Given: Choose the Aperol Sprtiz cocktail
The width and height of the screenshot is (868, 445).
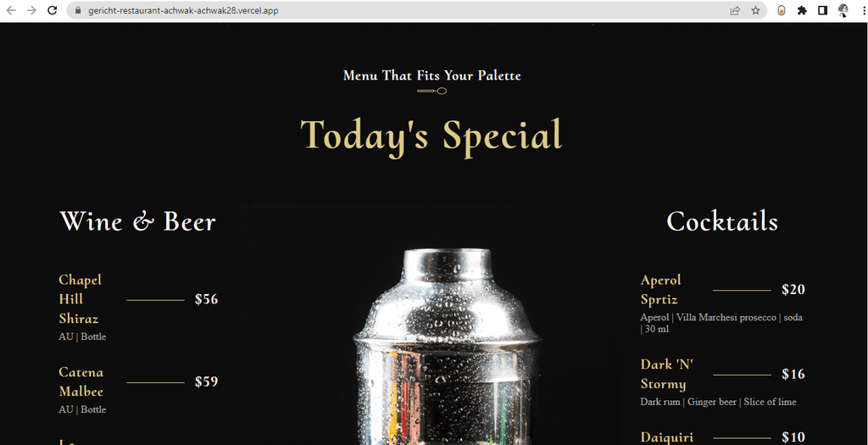Looking at the screenshot, I should coord(723,303).
